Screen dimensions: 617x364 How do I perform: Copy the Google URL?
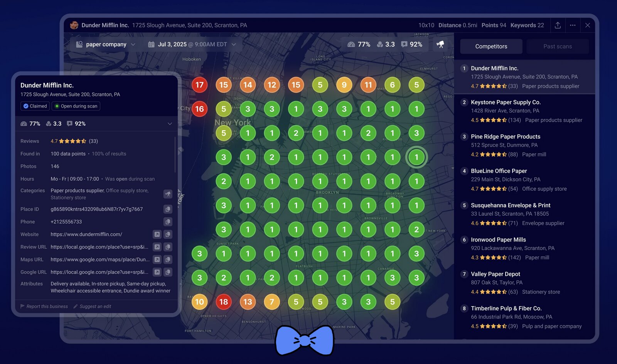pyautogui.click(x=168, y=272)
